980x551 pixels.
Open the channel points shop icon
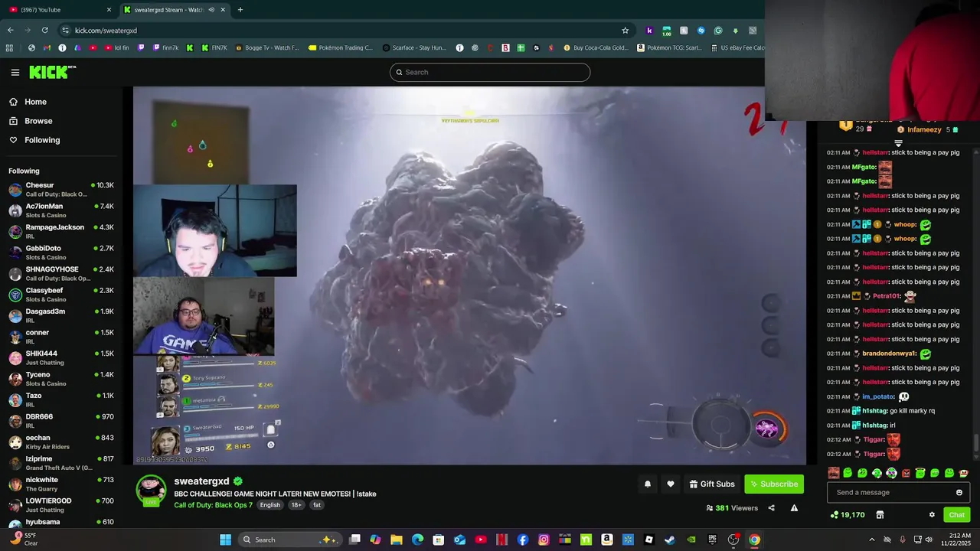point(880,515)
